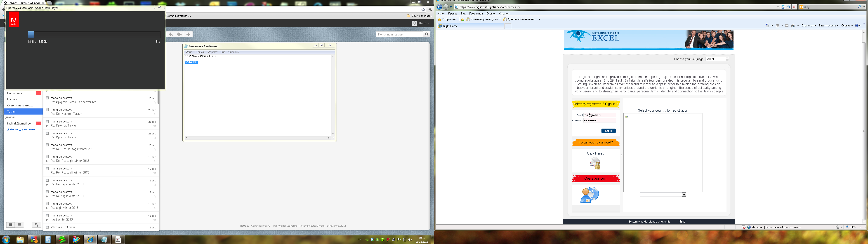Switch mail to list view layout
This screenshot has width=868, height=244.
19,225
